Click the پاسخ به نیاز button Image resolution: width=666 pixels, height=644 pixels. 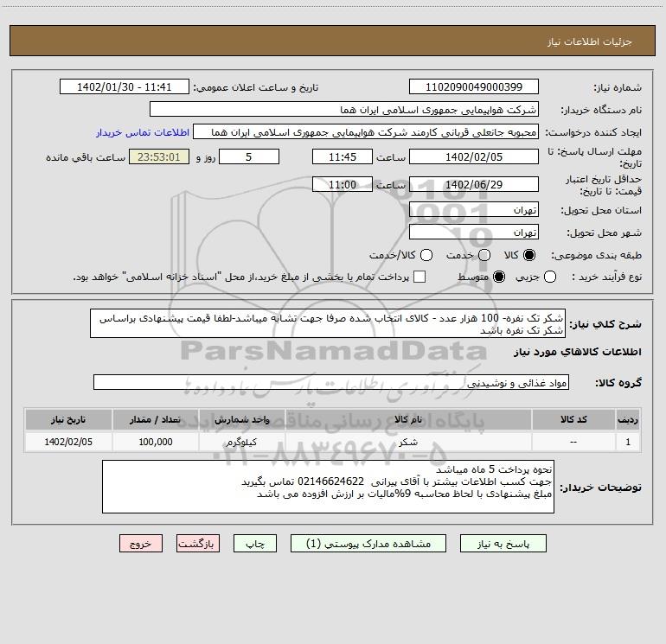(503, 544)
